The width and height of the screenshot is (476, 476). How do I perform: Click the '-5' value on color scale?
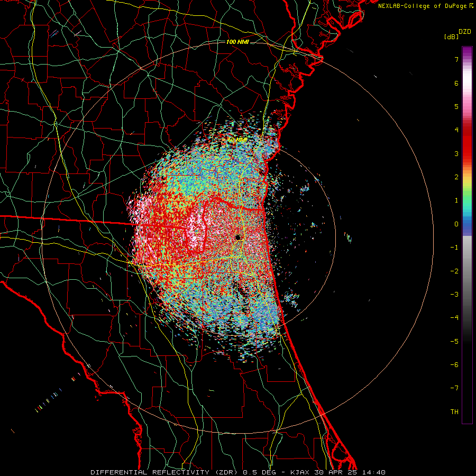click(x=454, y=342)
